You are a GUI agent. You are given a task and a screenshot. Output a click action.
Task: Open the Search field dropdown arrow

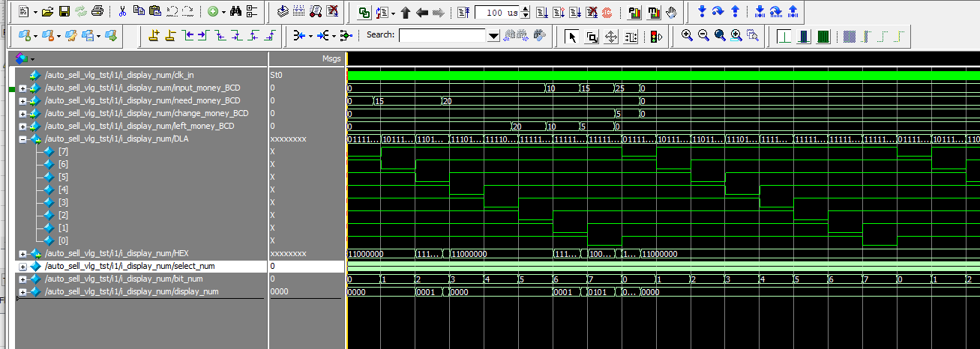[493, 35]
